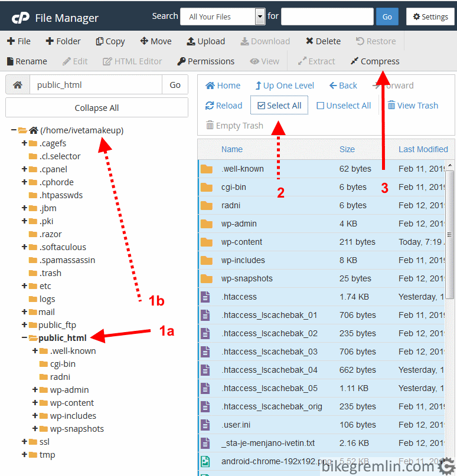Click the file list vertical scrollbar thumb

point(450,234)
